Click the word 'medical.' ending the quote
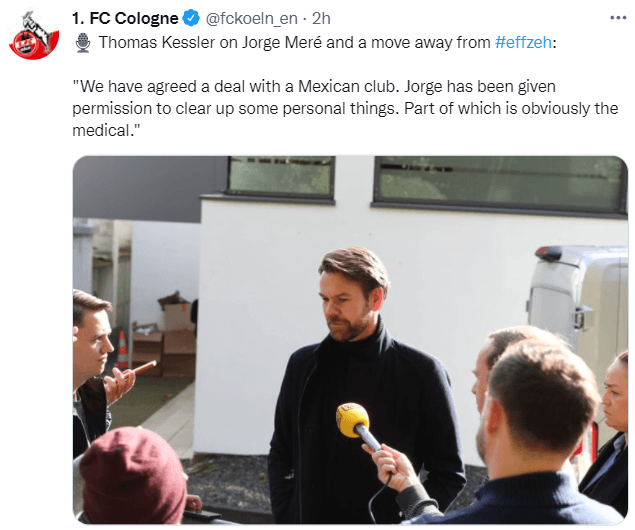Viewport: 635px width, 530px height. (x=106, y=130)
